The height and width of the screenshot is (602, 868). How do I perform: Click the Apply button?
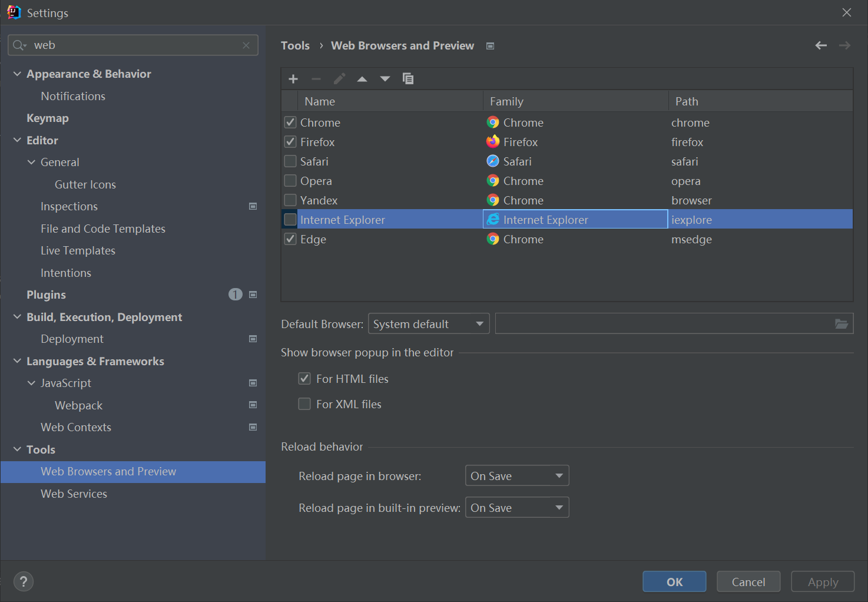click(823, 582)
